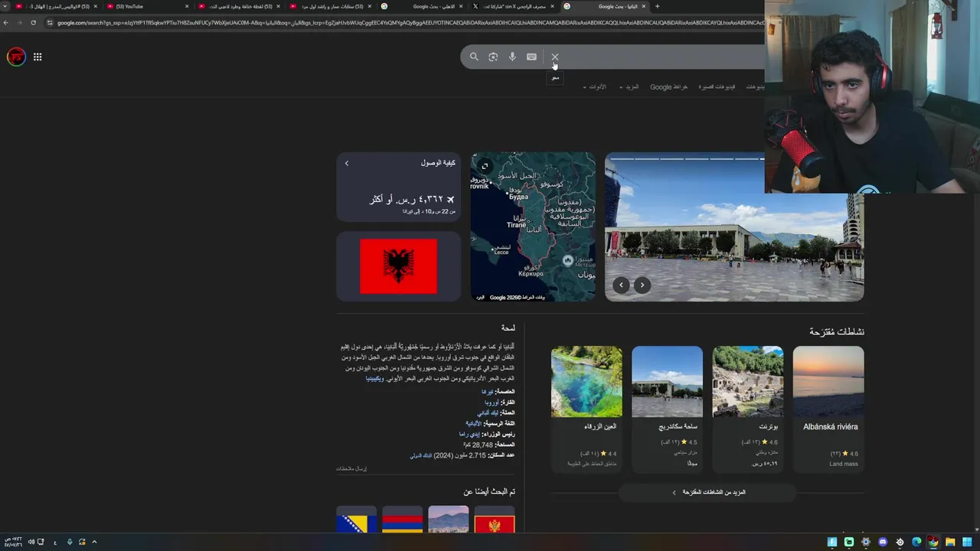Screen dimensions: 980x551
Task: Switch to the X (مصرف الراجحي) tab
Action: pyautogui.click(x=513, y=6)
